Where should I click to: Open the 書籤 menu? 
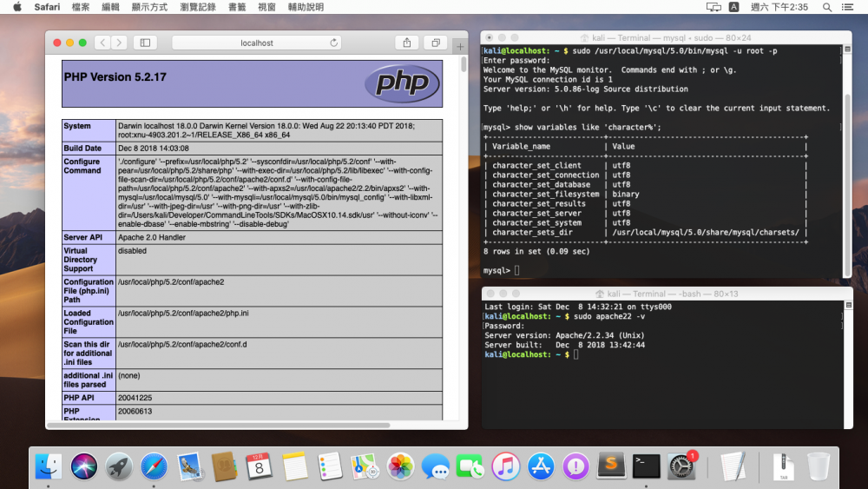(x=237, y=7)
